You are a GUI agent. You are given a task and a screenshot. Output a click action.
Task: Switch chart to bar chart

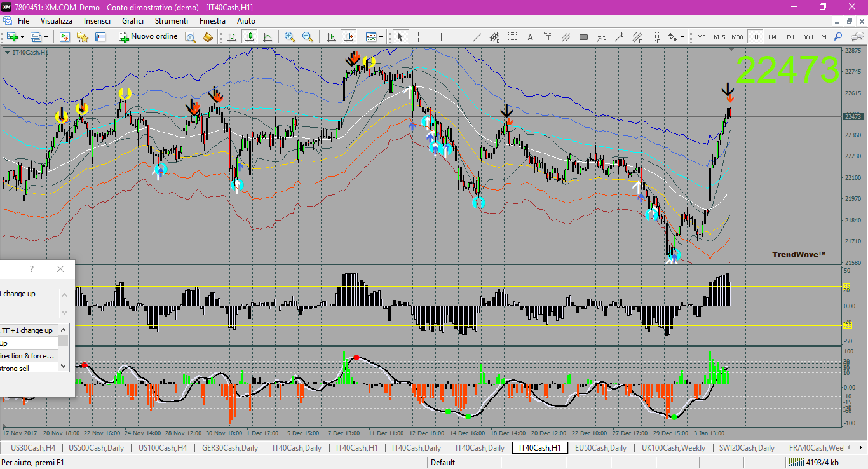tap(232, 37)
